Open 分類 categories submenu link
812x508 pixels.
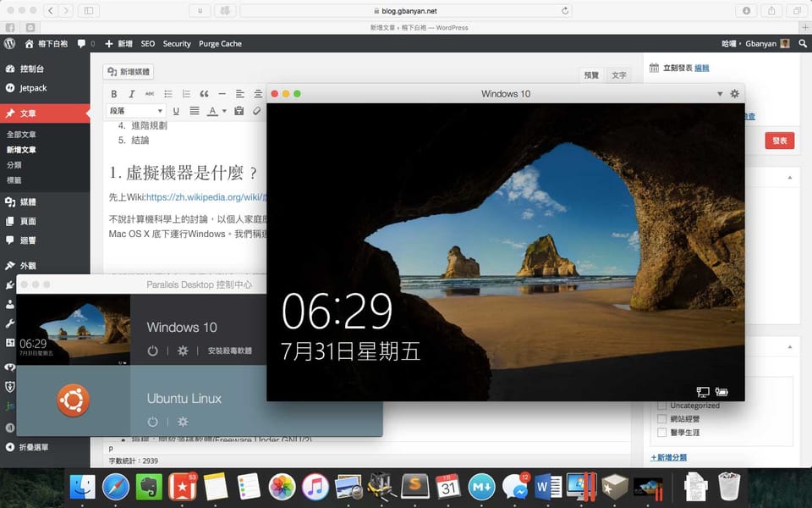pyautogui.click(x=14, y=165)
